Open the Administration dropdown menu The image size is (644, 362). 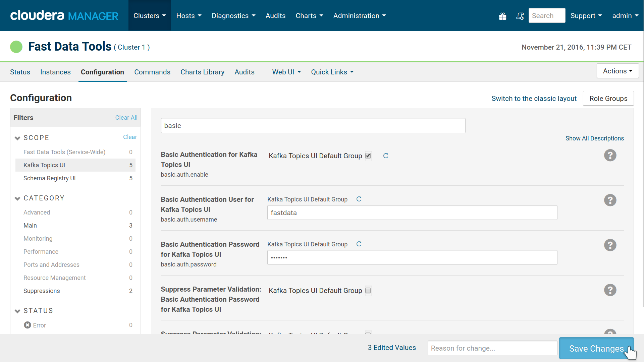(360, 16)
